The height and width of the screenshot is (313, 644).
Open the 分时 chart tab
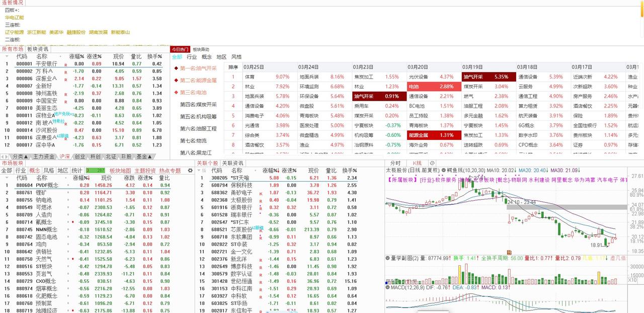click(395, 163)
